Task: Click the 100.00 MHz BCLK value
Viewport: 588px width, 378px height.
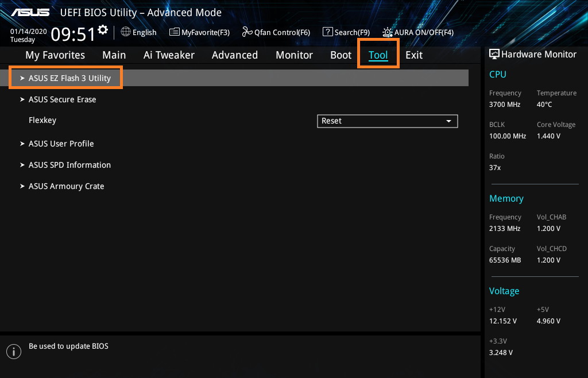Action: pos(508,136)
